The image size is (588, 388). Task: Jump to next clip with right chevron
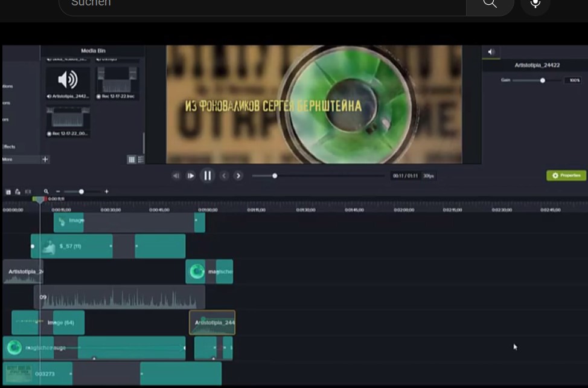238,176
